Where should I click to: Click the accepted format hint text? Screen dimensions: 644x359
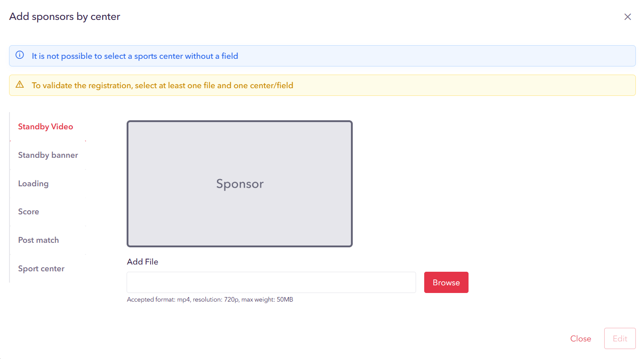click(x=210, y=299)
